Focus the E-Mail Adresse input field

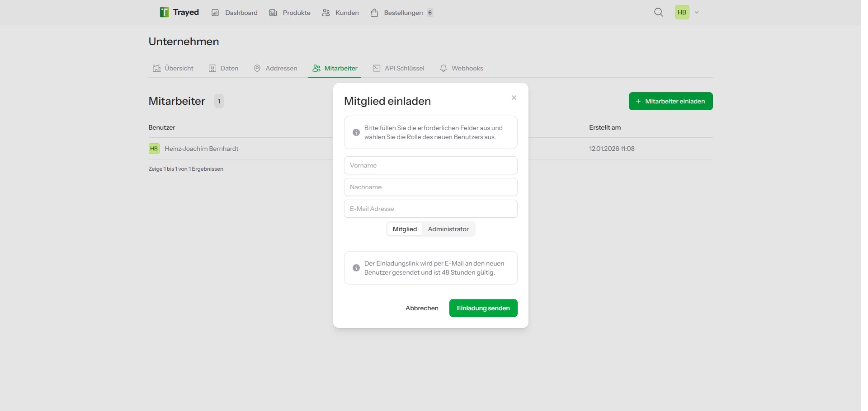coord(430,208)
